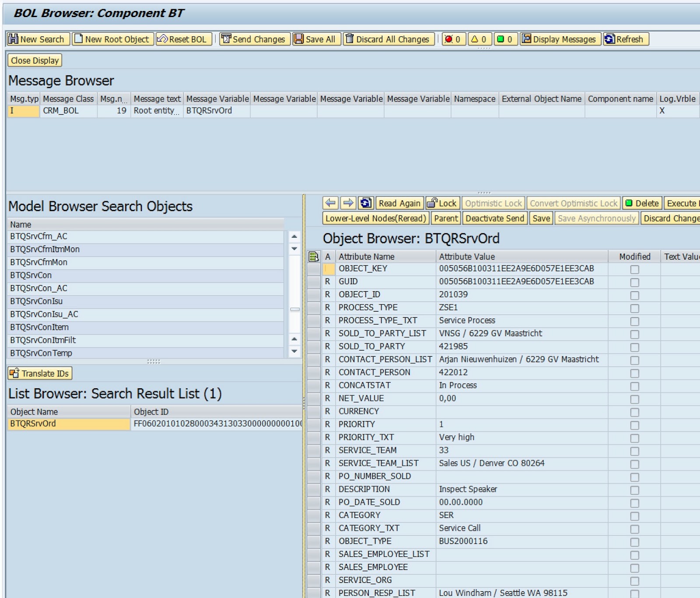Navigate forward with the right arrow icon
This screenshot has height=598, width=700.
[x=348, y=203]
